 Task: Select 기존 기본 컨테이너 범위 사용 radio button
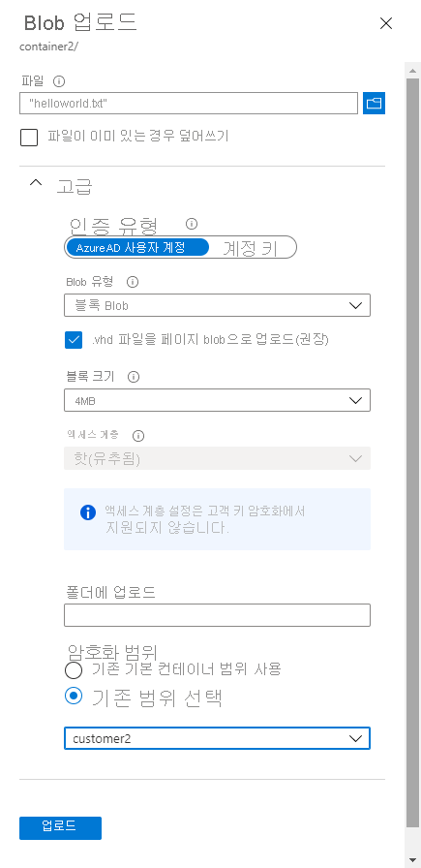pos(74,670)
